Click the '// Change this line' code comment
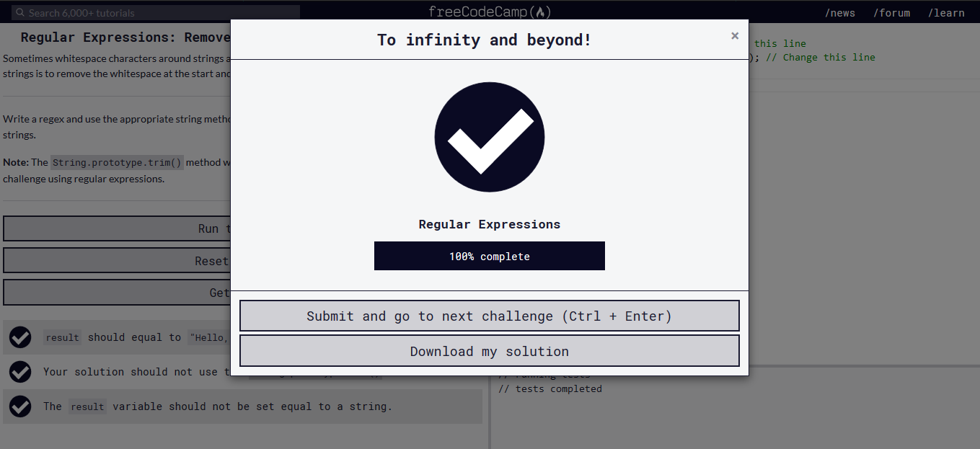The height and width of the screenshot is (449, 980). point(820,57)
